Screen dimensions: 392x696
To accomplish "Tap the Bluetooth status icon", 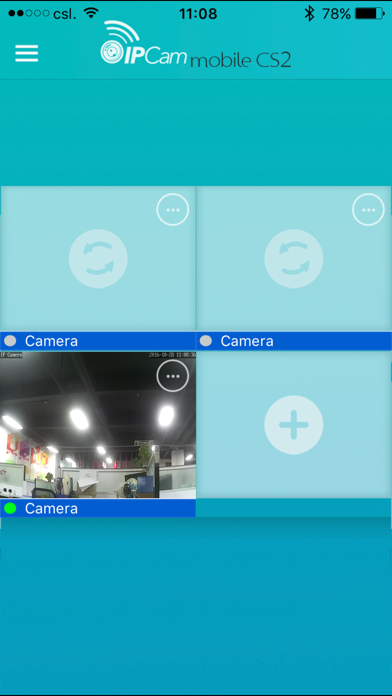I will pos(309,14).
